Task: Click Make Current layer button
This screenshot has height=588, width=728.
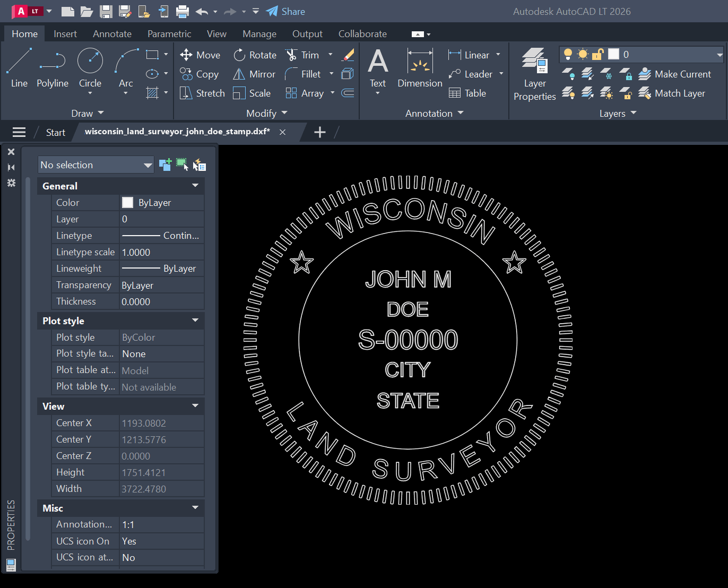Action: 674,74
